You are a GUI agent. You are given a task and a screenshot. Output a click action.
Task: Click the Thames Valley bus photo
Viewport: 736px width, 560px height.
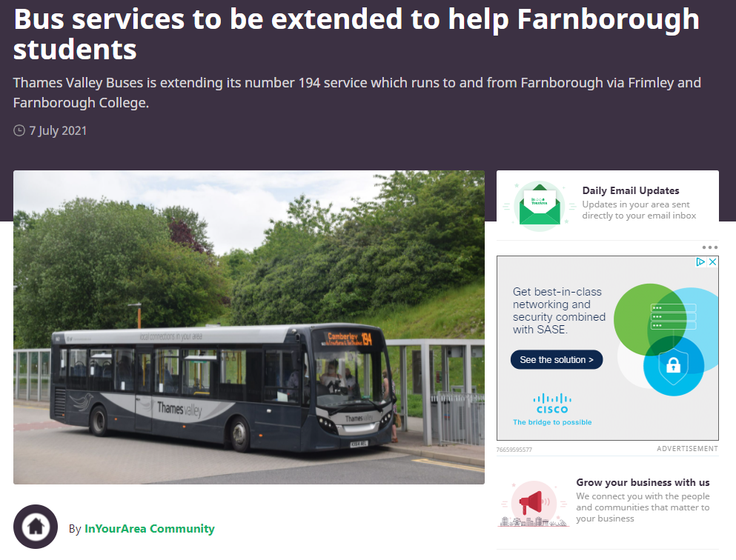pyautogui.click(x=249, y=327)
